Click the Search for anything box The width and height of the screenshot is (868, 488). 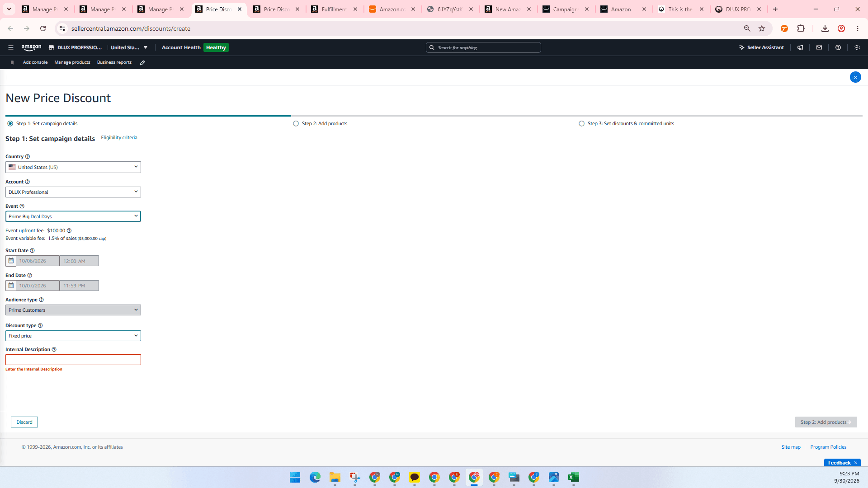click(x=483, y=47)
